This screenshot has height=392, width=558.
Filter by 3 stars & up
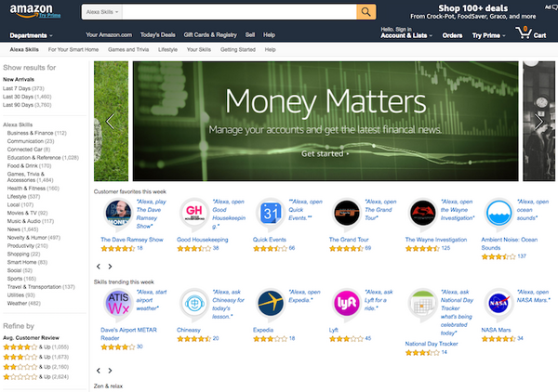36,357
